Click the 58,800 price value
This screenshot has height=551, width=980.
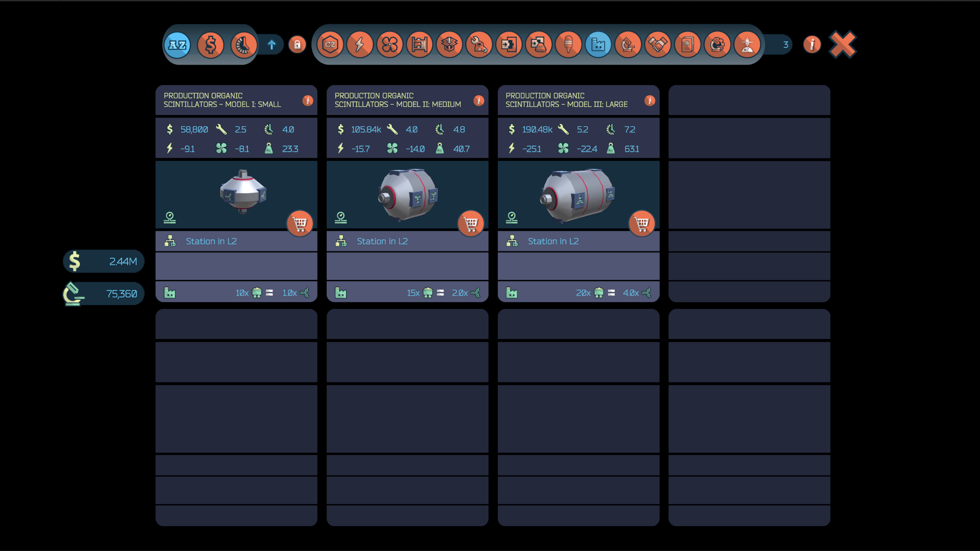[194, 129]
